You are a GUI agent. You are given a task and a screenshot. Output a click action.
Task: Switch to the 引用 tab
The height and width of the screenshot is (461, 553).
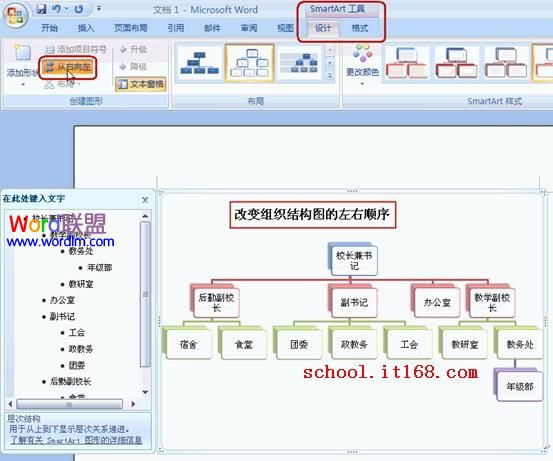pos(176,28)
